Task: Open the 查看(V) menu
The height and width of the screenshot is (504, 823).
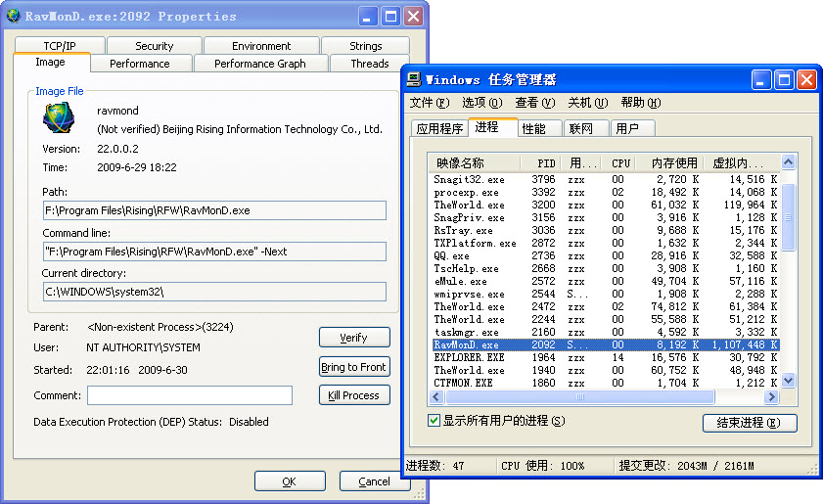Action: (535, 103)
